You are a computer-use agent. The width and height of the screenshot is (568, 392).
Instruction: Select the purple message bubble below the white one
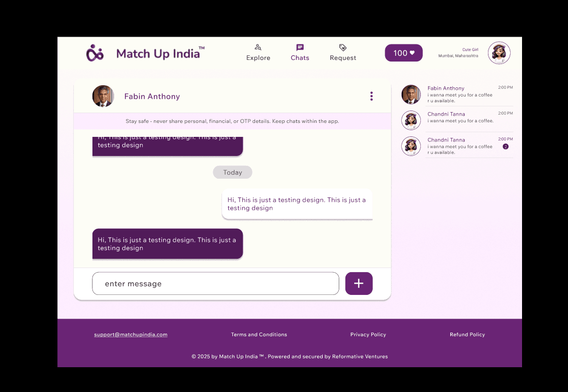click(x=168, y=244)
